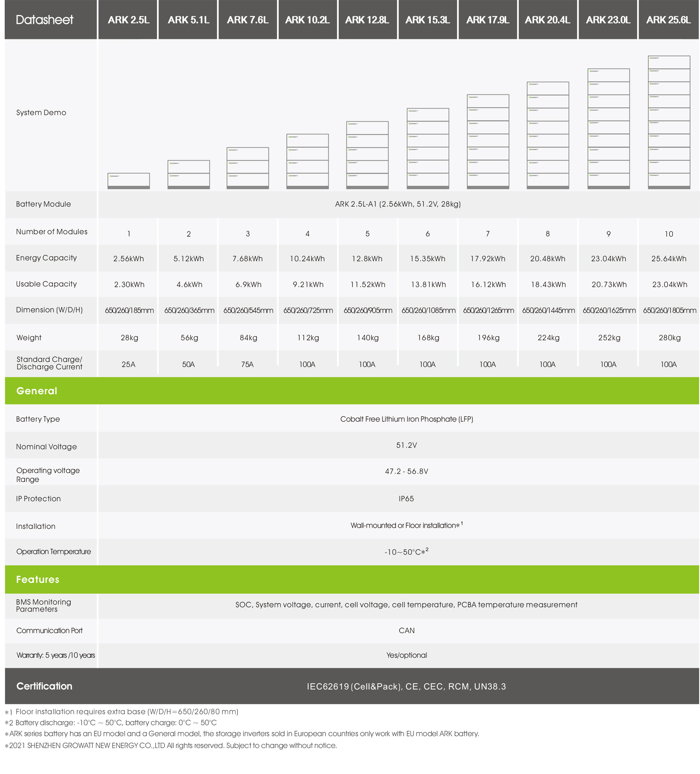Select the 'IEC62619 (Cell&Pack), CE, CEC, RCM, UN38.3' text

point(406,687)
